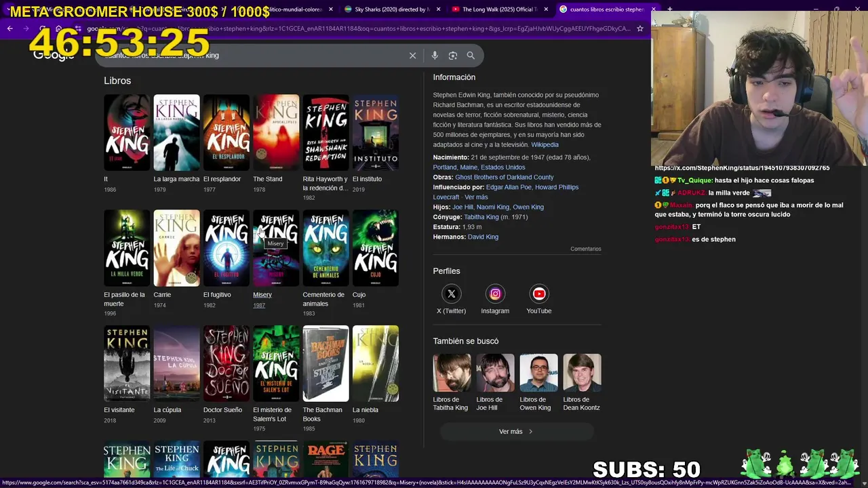Open the Edgar Allan Poe link
Image resolution: width=868 pixels, height=488 pixels.
point(509,187)
